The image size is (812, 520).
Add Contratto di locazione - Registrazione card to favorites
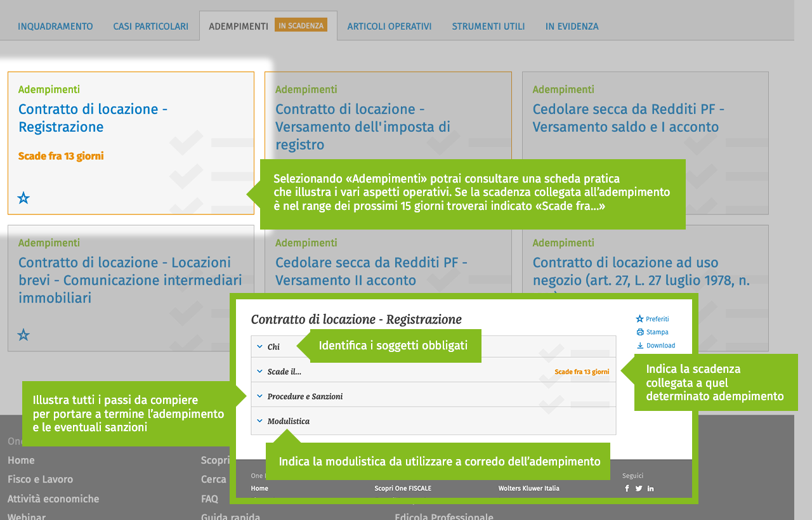pyautogui.click(x=23, y=198)
